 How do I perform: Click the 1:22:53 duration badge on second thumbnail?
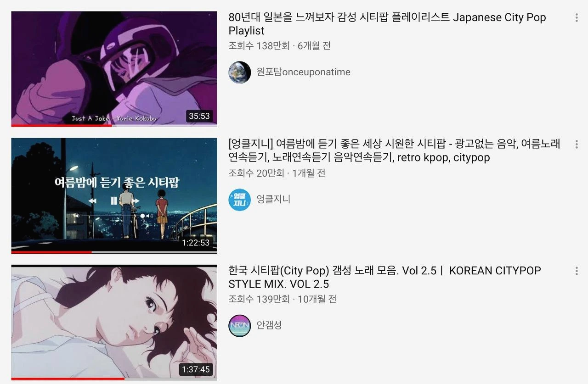click(196, 243)
